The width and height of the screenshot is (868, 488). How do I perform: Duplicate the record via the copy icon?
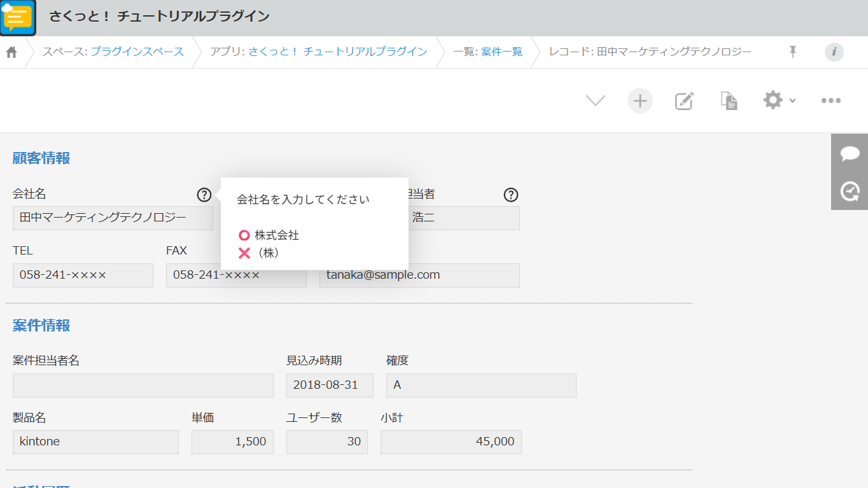pyautogui.click(x=728, y=101)
